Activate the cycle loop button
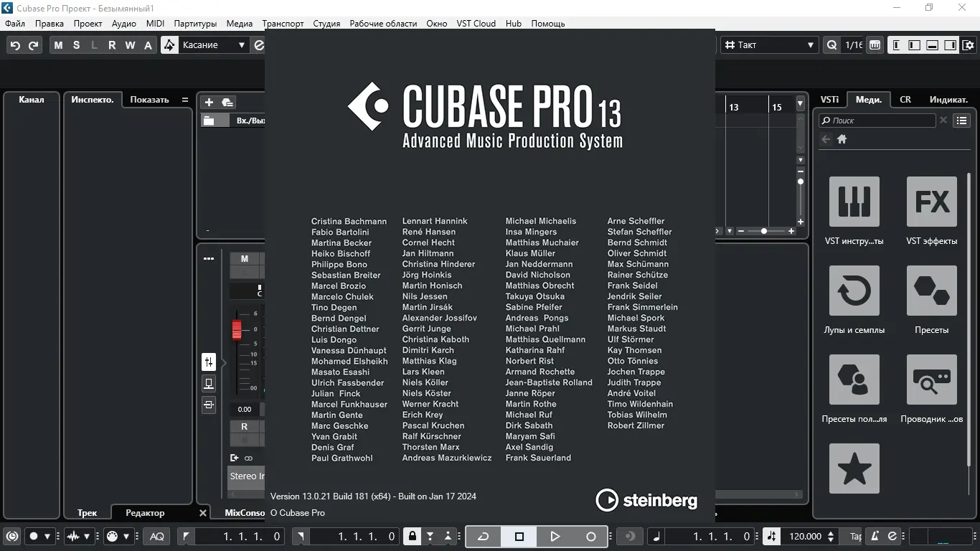Screen dimensions: 980x551 [484, 536]
